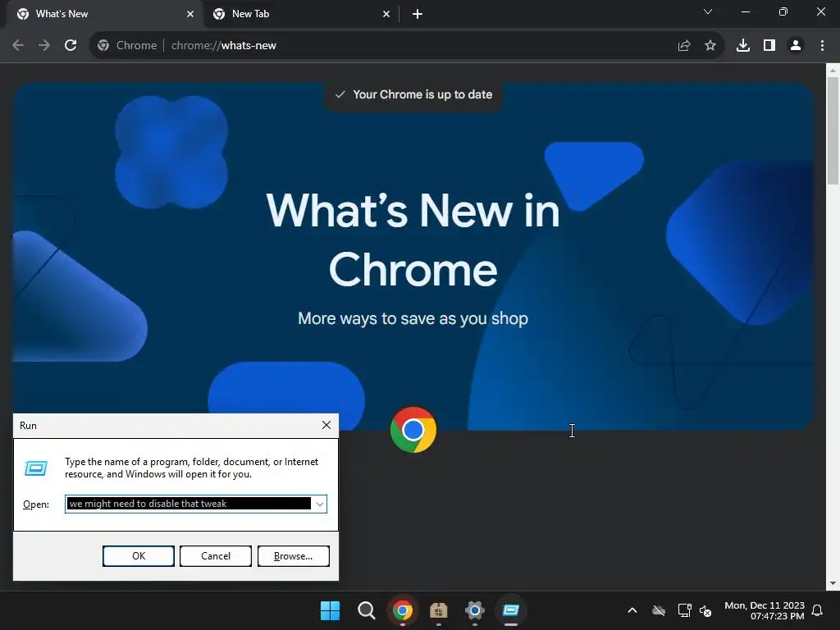Reload the What's New page
840x630 pixels.
point(71,46)
